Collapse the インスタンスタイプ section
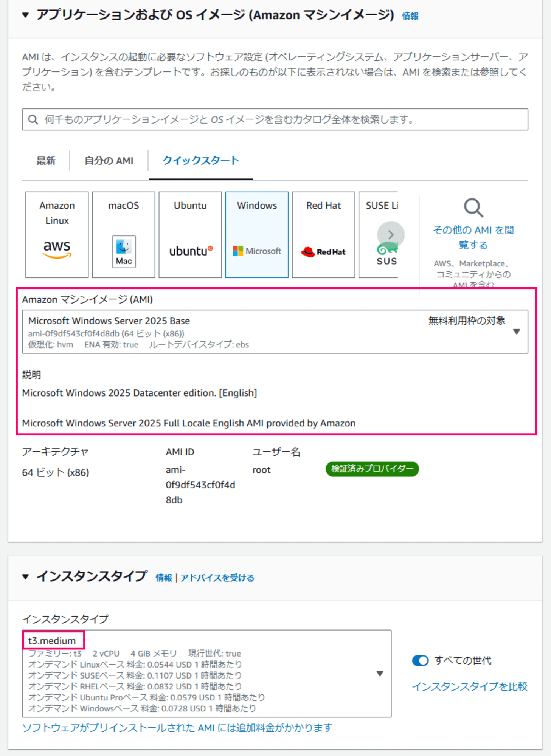The height and width of the screenshot is (756, 551). coord(25,577)
